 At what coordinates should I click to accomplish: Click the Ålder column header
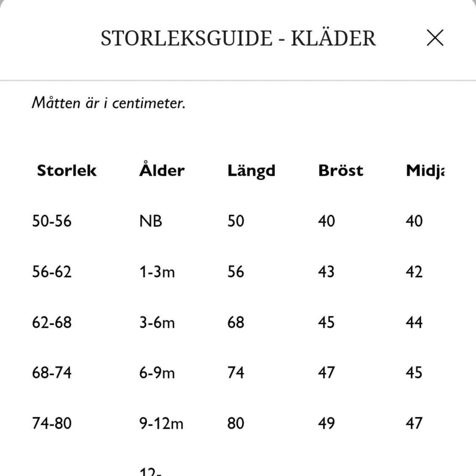tap(162, 171)
